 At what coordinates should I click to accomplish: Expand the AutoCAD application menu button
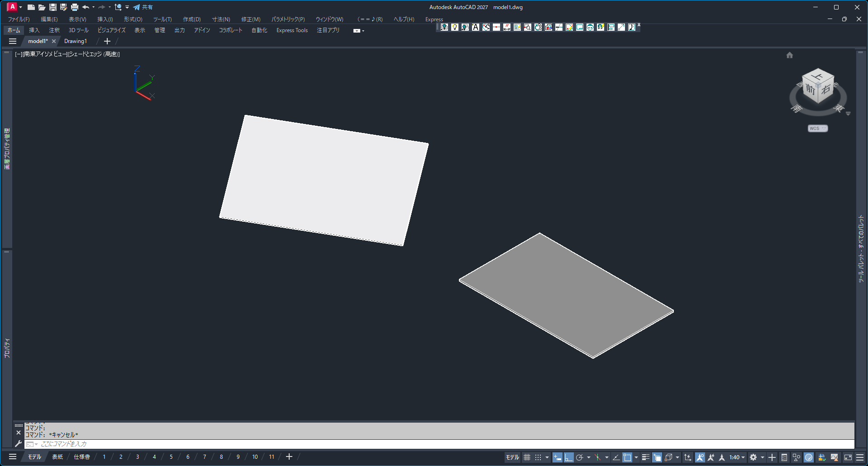[x=13, y=7]
